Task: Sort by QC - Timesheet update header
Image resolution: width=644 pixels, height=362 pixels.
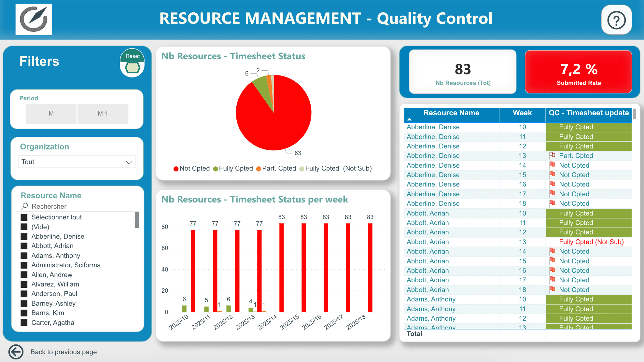Action: (589, 113)
